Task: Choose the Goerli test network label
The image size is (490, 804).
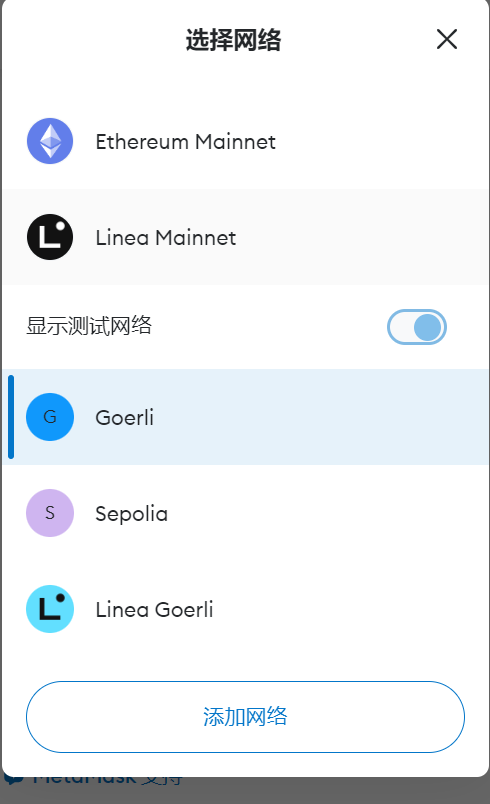Action: pyautogui.click(x=125, y=417)
